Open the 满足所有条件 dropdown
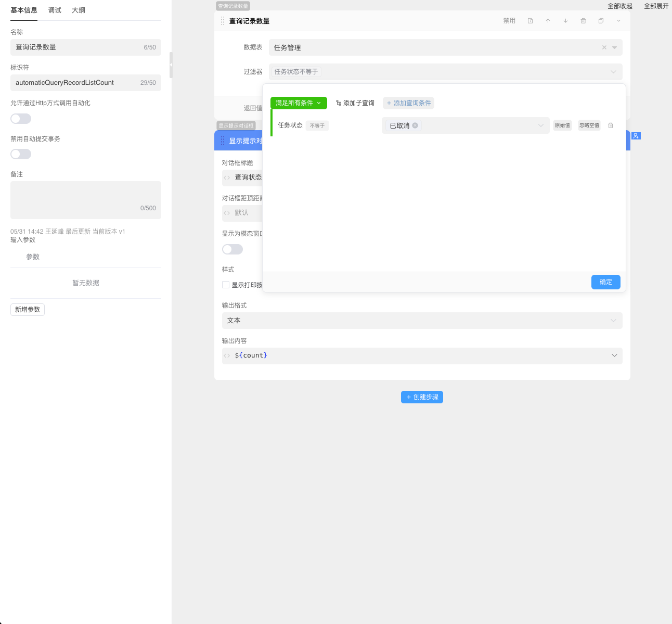 point(299,103)
